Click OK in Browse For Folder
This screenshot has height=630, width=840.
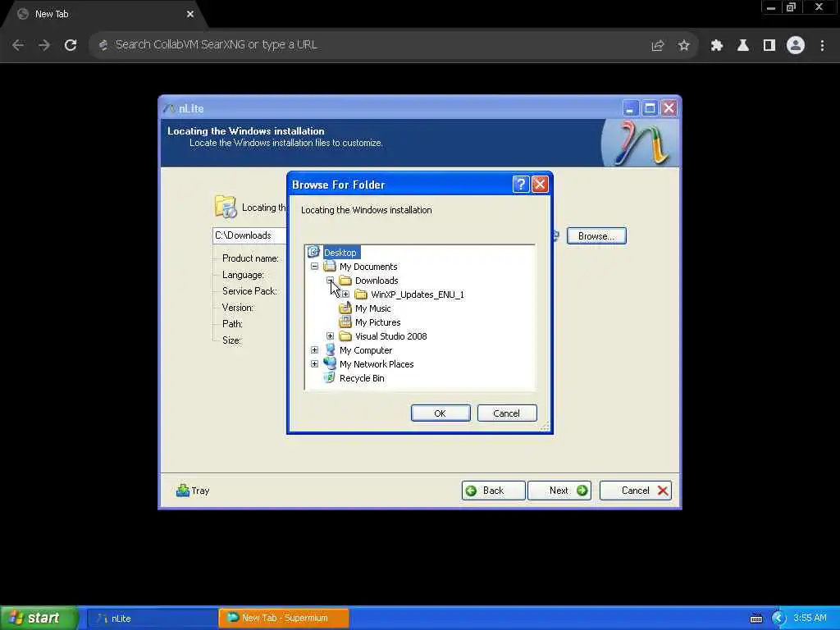tap(441, 413)
